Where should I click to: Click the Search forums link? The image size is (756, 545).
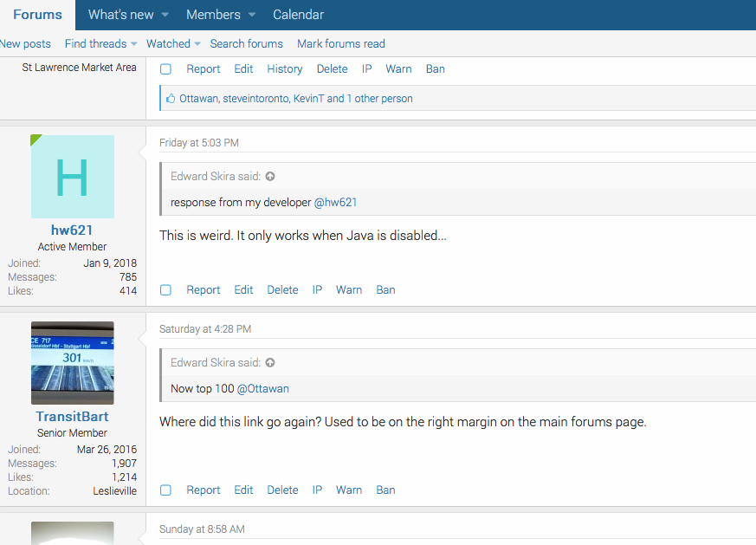(x=247, y=44)
